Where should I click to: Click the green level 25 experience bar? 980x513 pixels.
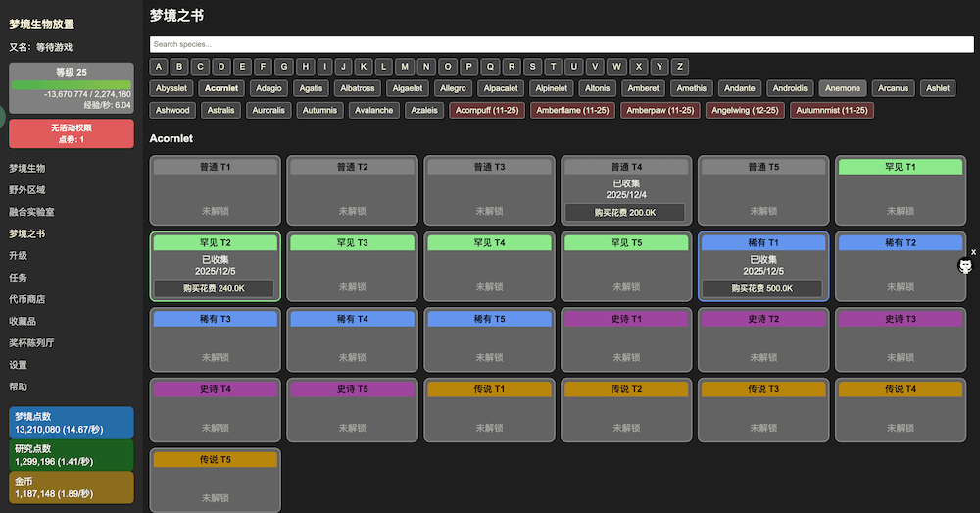point(71,85)
